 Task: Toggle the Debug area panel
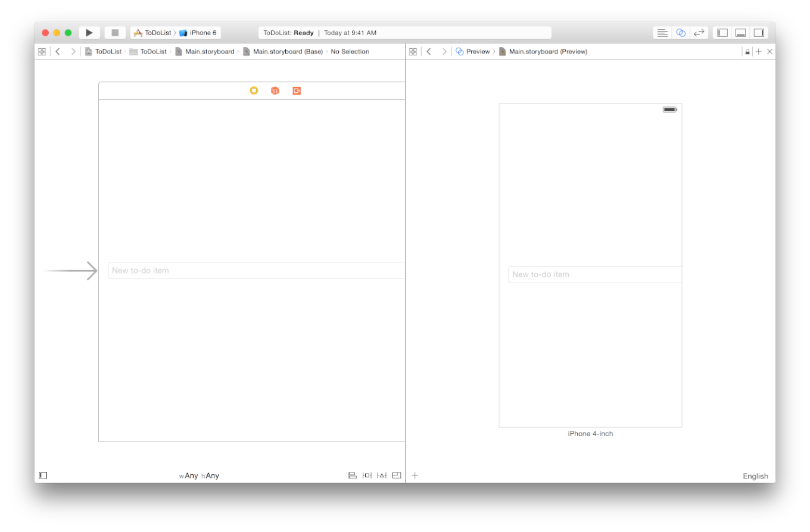tap(740, 33)
